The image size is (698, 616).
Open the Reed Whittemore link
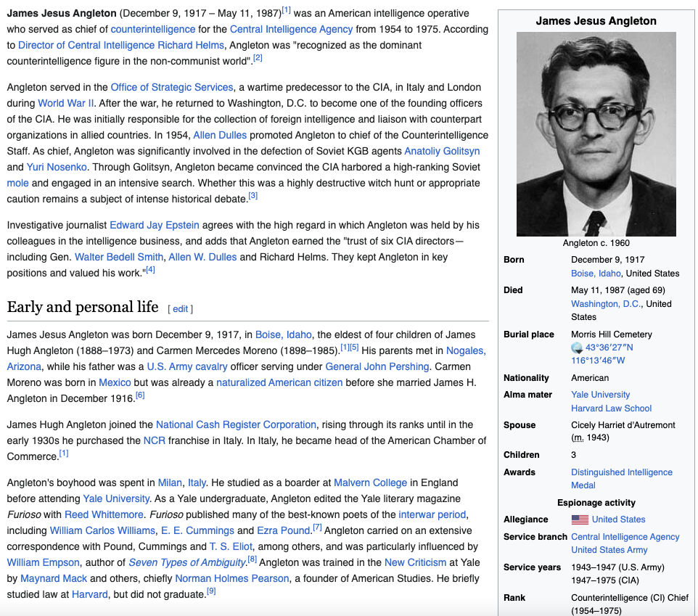[x=104, y=515]
